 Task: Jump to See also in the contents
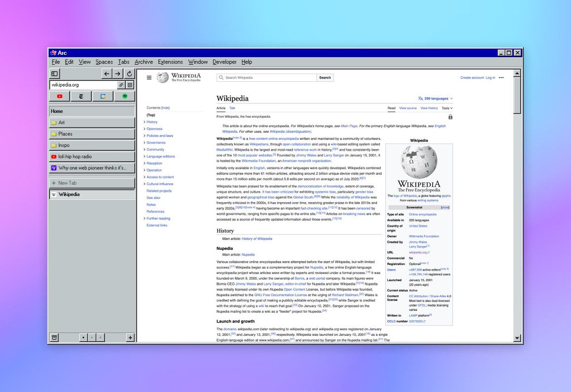(x=153, y=197)
